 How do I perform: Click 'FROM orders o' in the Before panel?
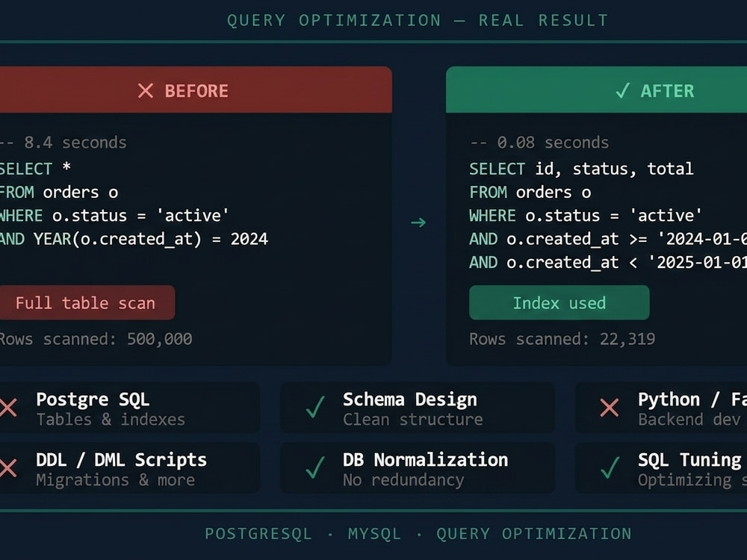[x=58, y=193]
